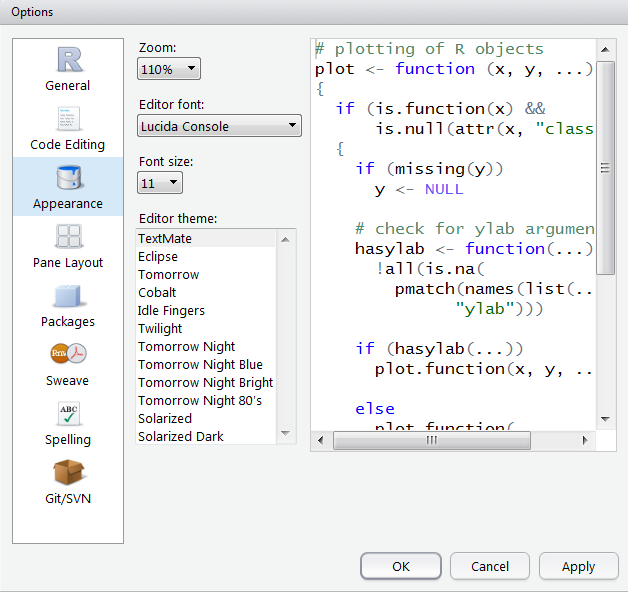The image size is (628, 592).
Task: Expand the Zoom 110% dropdown
Action: pyautogui.click(x=169, y=69)
